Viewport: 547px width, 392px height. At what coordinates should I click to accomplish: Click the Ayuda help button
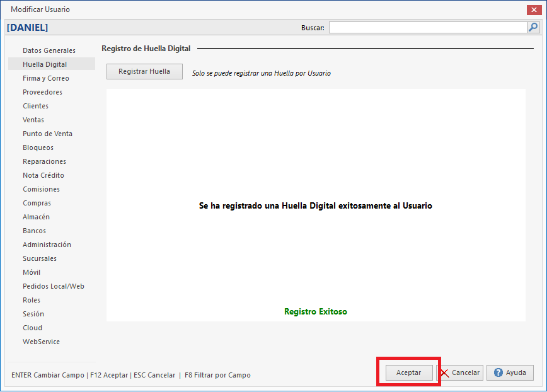510,372
